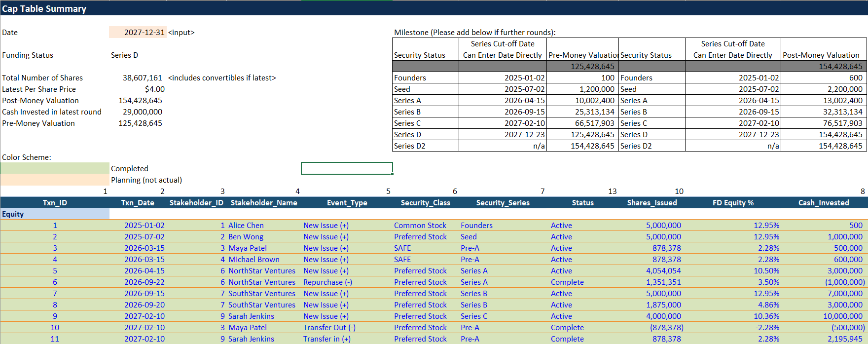The image size is (868, 344).
Task: Select the Txn_Date column header
Action: [138, 203]
